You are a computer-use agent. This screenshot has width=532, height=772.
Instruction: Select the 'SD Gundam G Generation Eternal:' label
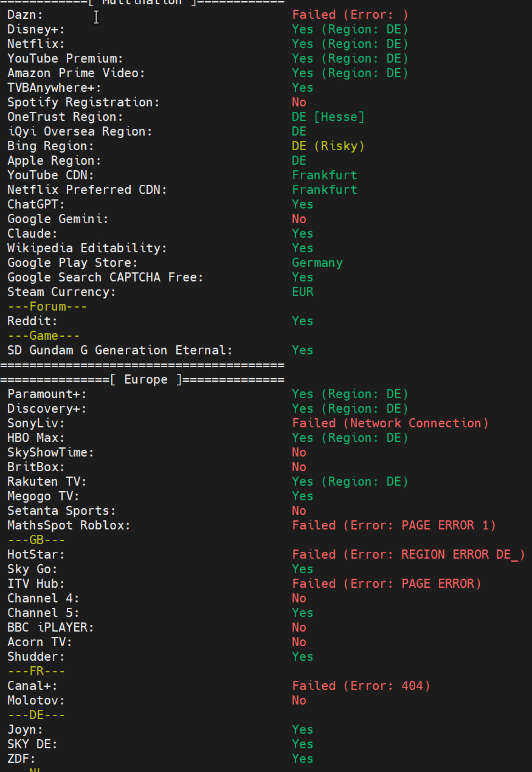[x=120, y=350]
